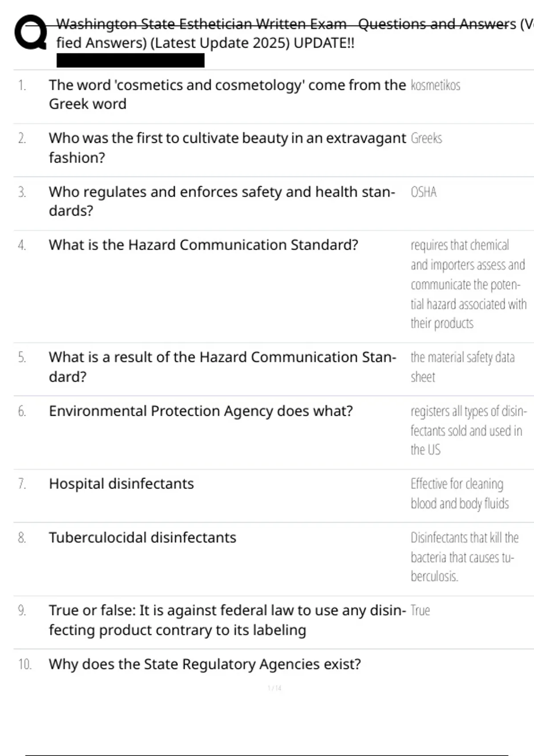Click the black redacted author bar
This screenshot has height=756, width=534.
pyautogui.click(x=130, y=60)
